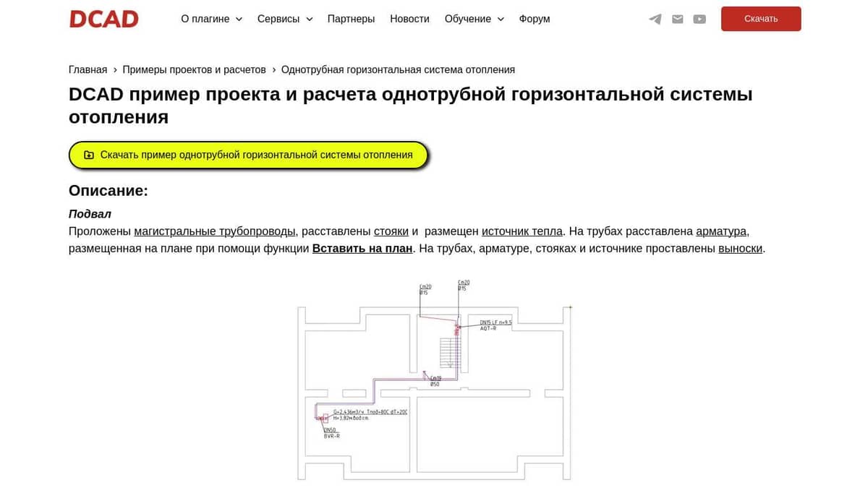The width and height of the screenshot is (868, 488).
Task: Expand the 'О плагине' menu
Action: (211, 19)
